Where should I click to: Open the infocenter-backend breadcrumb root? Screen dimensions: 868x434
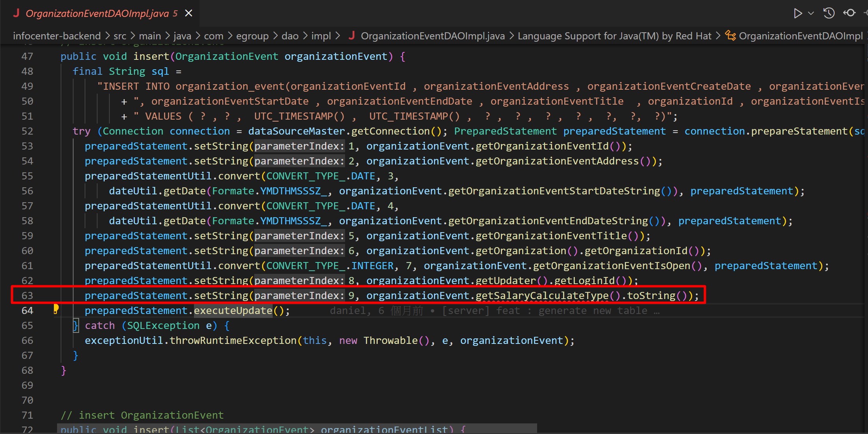pos(57,35)
